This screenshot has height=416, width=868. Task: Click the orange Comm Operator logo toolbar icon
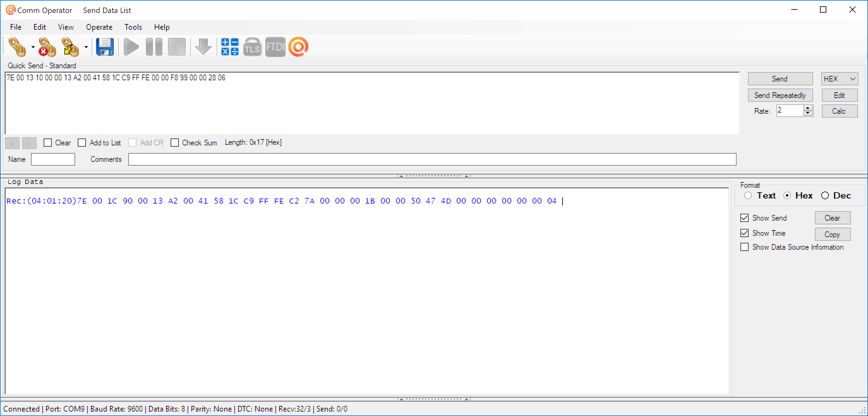[298, 47]
